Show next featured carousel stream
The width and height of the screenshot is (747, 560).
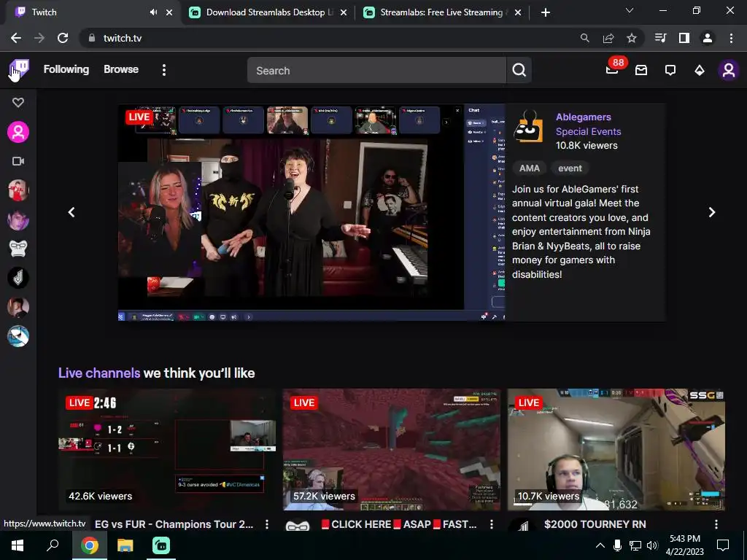(712, 212)
